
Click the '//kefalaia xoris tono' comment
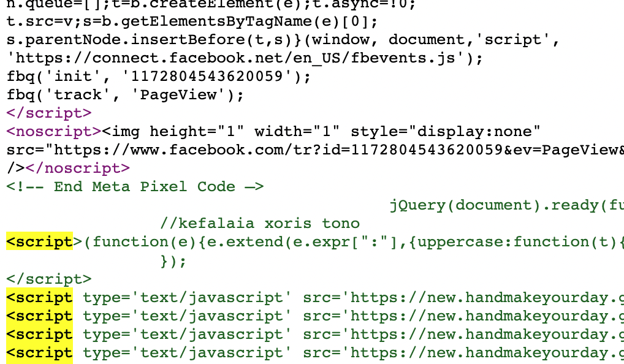coord(260,224)
